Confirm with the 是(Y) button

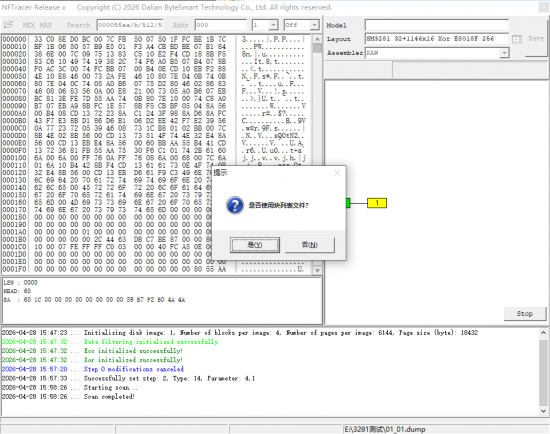pos(255,245)
